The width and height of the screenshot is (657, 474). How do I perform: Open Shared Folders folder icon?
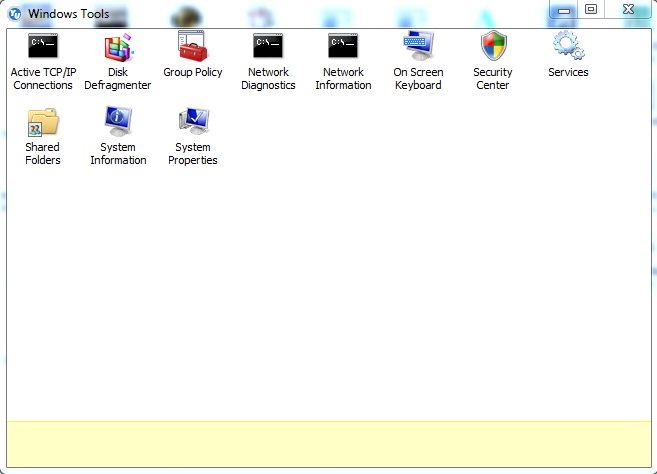pos(43,122)
